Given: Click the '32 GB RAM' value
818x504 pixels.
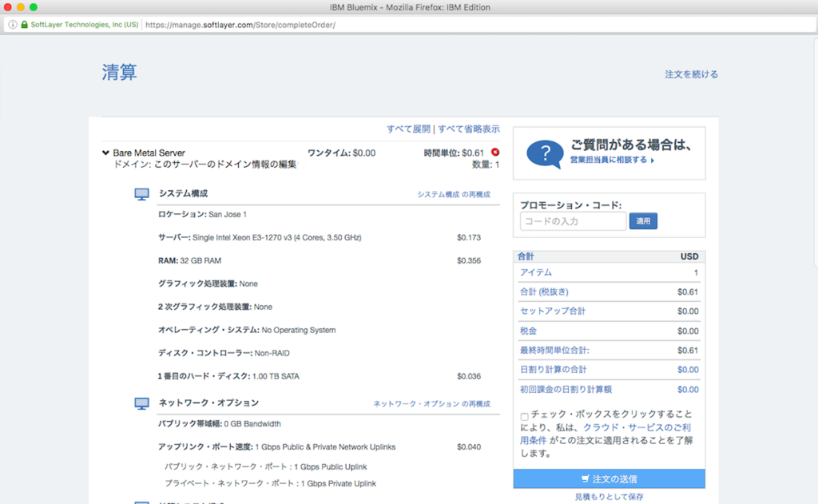Looking at the screenshot, I should click(201, 260).
